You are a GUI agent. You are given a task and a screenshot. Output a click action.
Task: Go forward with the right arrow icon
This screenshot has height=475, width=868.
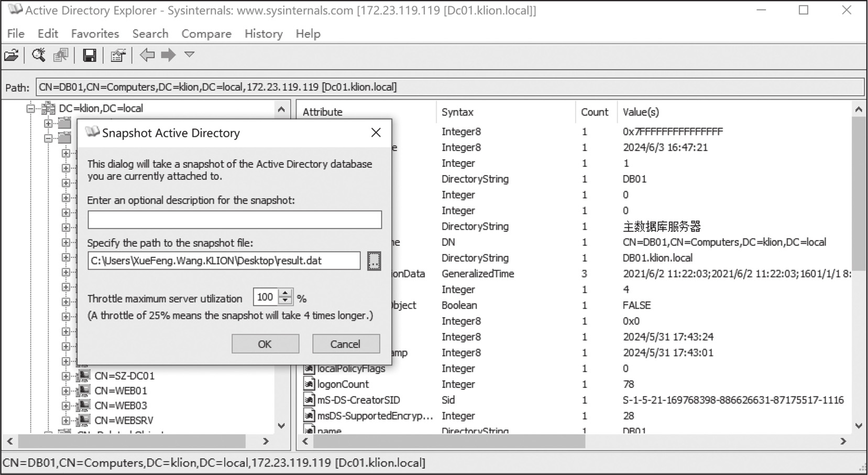click(x=169, y=55)
